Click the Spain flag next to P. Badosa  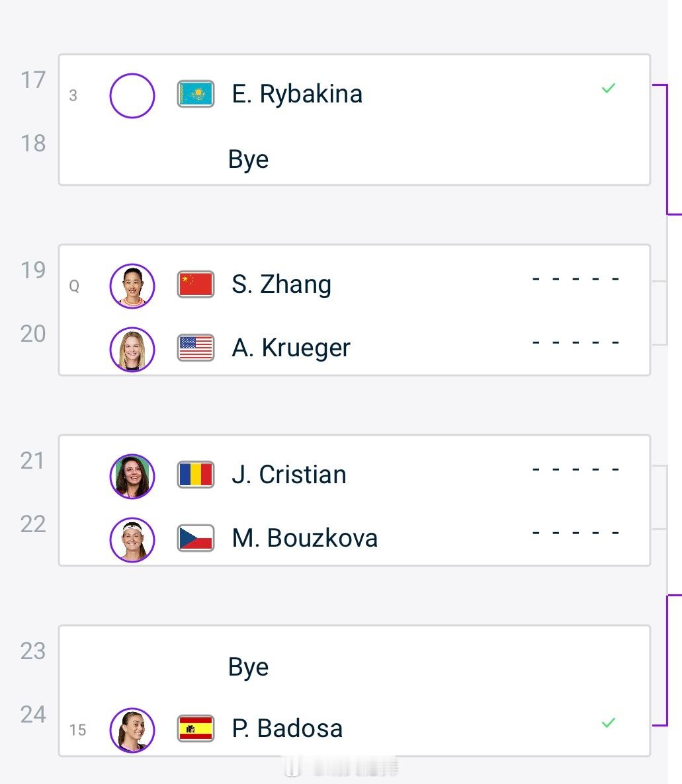point(194,728)
